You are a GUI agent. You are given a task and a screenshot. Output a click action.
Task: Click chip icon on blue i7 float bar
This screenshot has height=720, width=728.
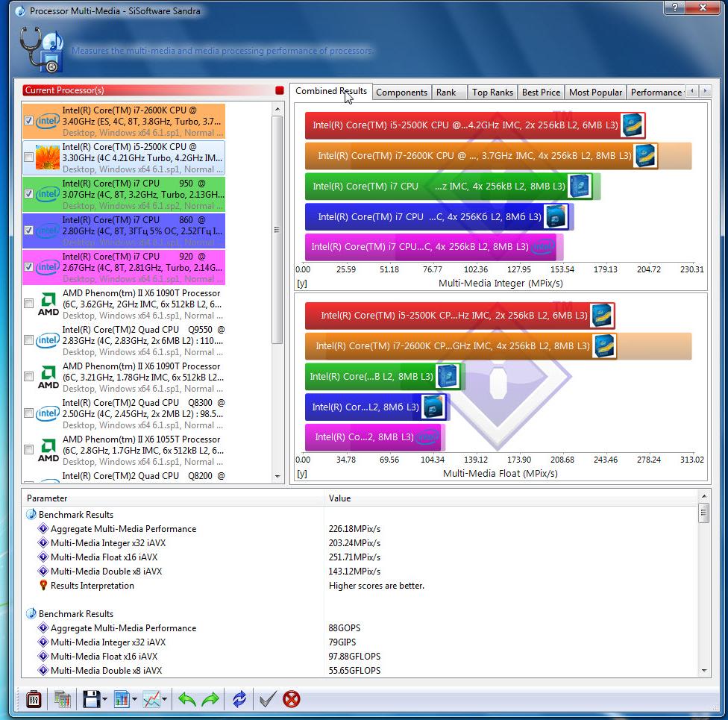point(433,407)
